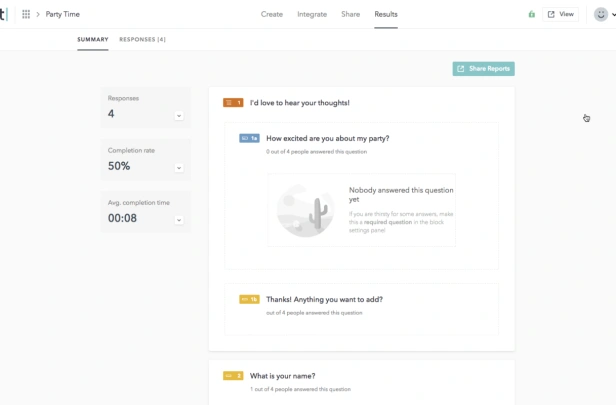The height and width of the screenshot is (405, 616).
Task: Switch to the Responses [4] tab
Action: (x=143, y=39)
